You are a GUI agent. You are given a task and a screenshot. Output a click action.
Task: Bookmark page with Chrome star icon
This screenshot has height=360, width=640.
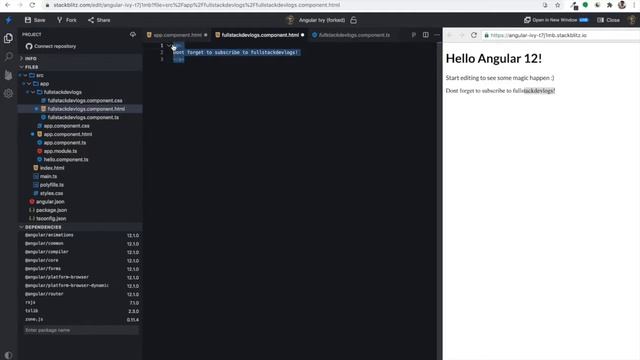click(558, 5)
